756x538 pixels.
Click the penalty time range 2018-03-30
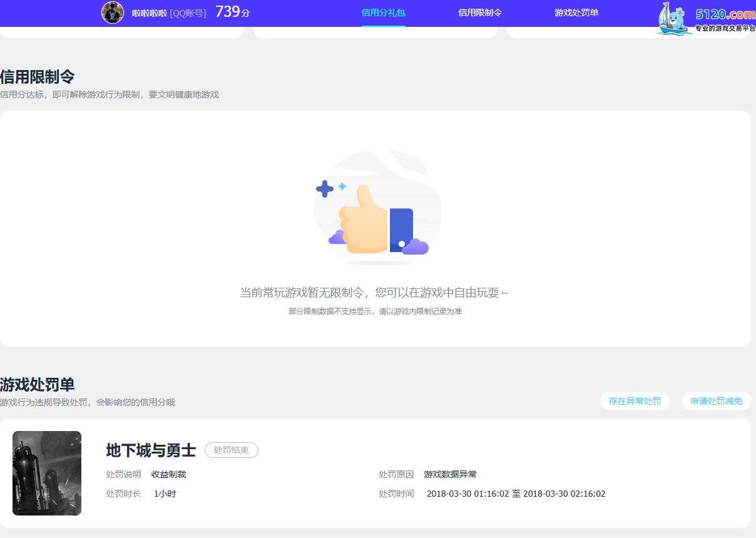tap(516, 494)
